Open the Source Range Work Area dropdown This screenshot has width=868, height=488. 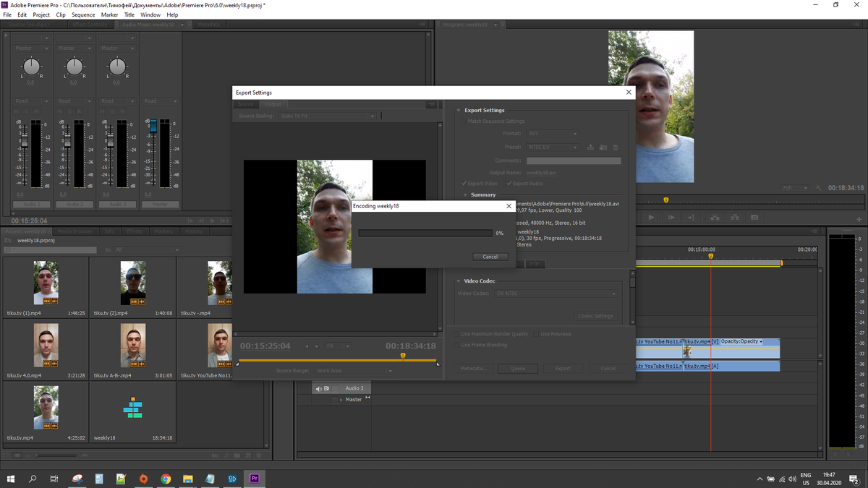pos(354,371)
